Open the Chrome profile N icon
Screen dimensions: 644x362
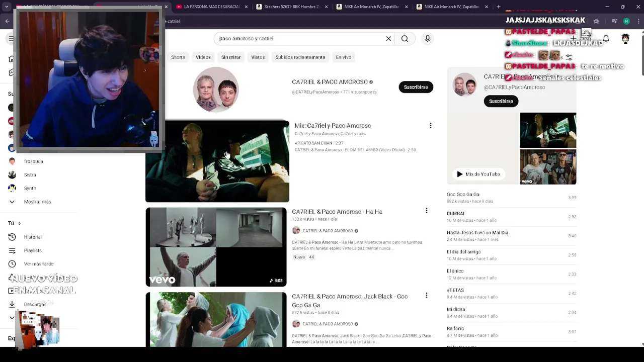(626, 21)
